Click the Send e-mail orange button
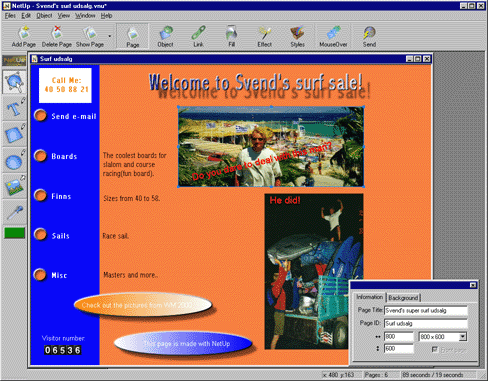The height and width of the screenshot is (381, 488). point(41,116)
